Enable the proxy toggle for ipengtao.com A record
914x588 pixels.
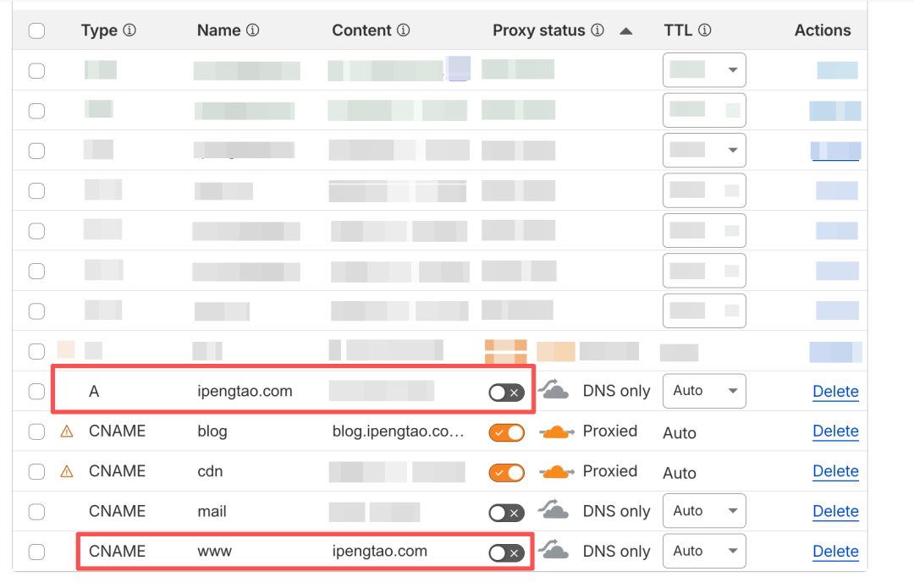(507, 391)
